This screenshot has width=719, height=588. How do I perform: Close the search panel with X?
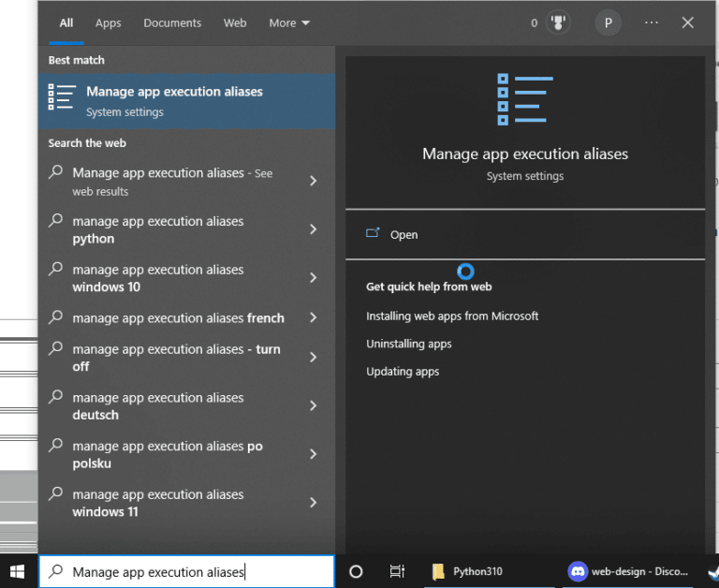tap(688, 23)
